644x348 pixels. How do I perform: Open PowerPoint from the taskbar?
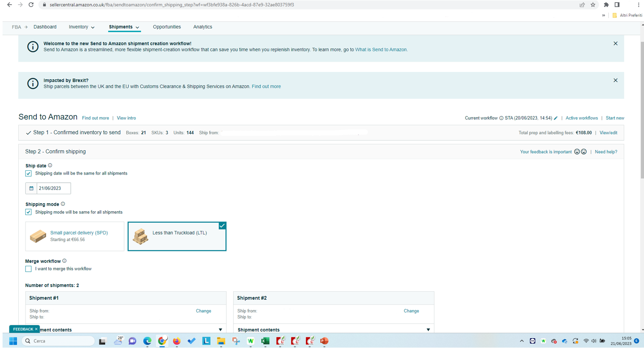324,341
